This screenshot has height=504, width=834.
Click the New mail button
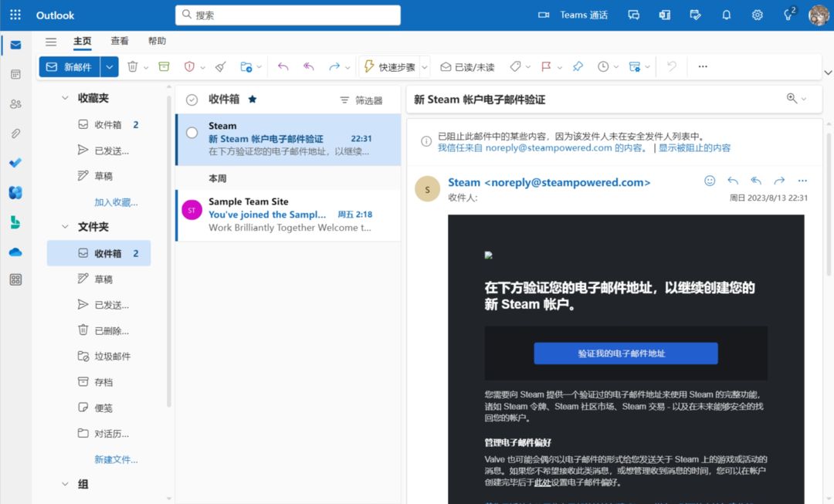coord(69,67)
